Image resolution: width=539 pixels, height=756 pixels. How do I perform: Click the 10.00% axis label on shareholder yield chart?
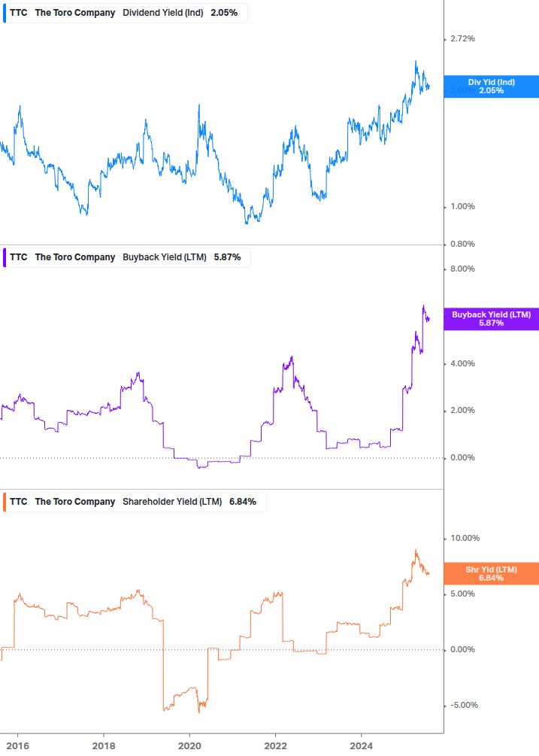465,539
